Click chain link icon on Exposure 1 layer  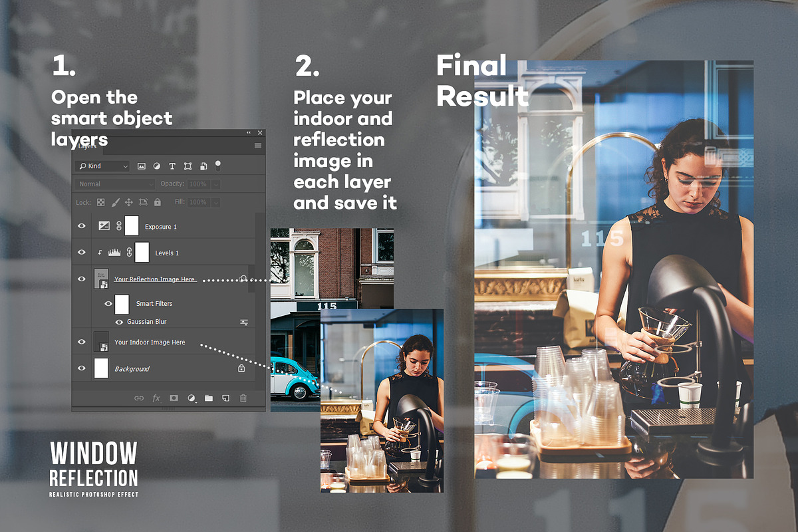[119, 226]
